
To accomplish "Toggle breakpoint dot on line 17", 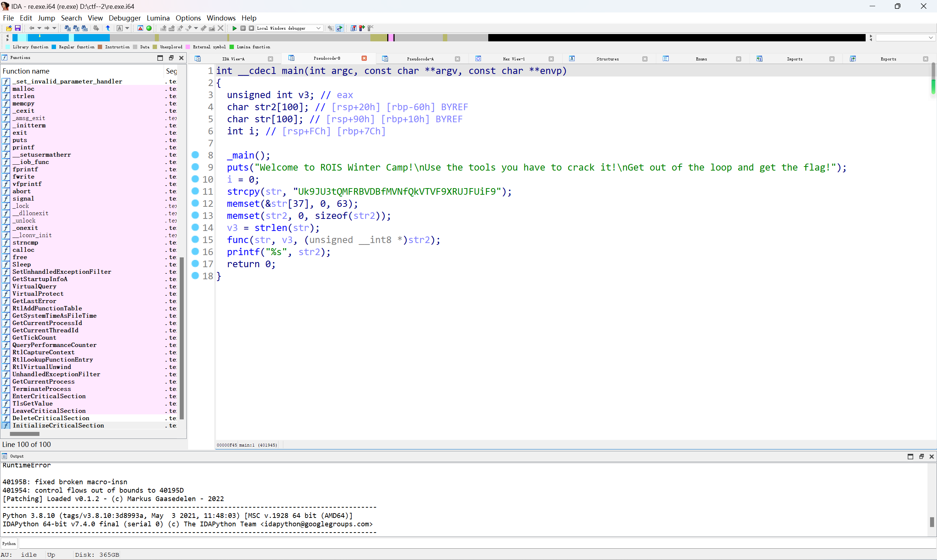I will click(x=195, y=264).
